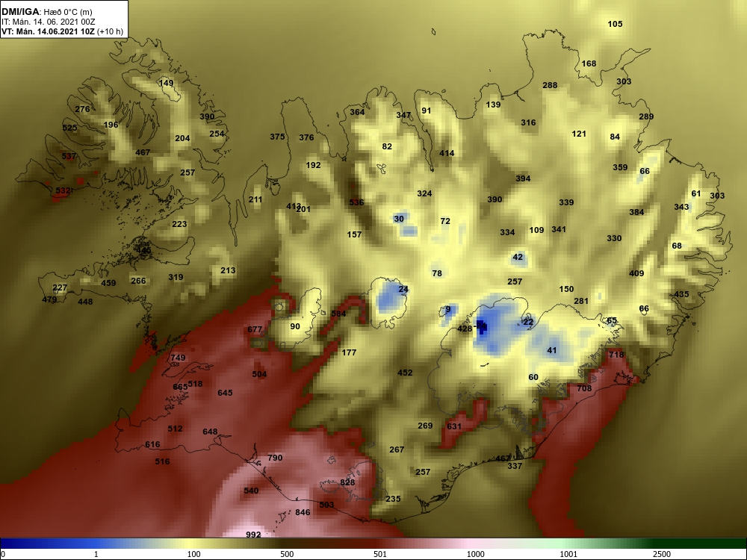
Task: Click the 'VT: Mán. 14.06.2021 10Z (+10 h)' line
Action: click(x=63, y=32)
